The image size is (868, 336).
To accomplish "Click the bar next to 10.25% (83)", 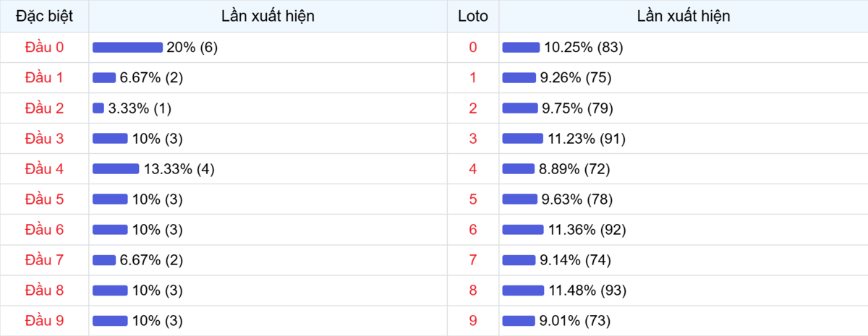I will tap(521, 48).
